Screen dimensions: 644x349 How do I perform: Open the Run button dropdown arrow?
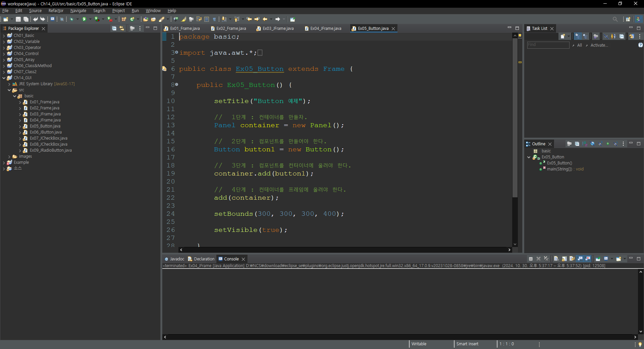tap(90, 19)
